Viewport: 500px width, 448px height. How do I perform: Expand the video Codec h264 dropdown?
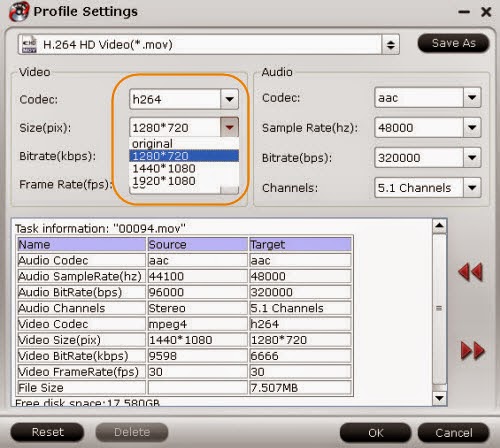pos(229,99)
